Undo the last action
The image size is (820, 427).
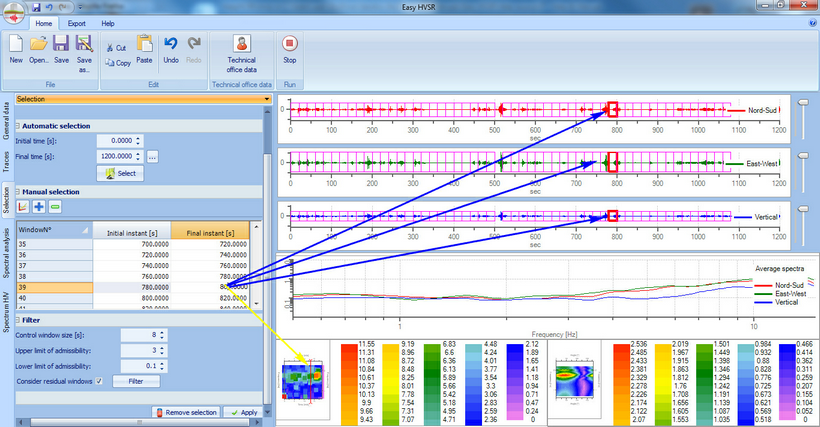pyautogui.click(x=170, y=43)
